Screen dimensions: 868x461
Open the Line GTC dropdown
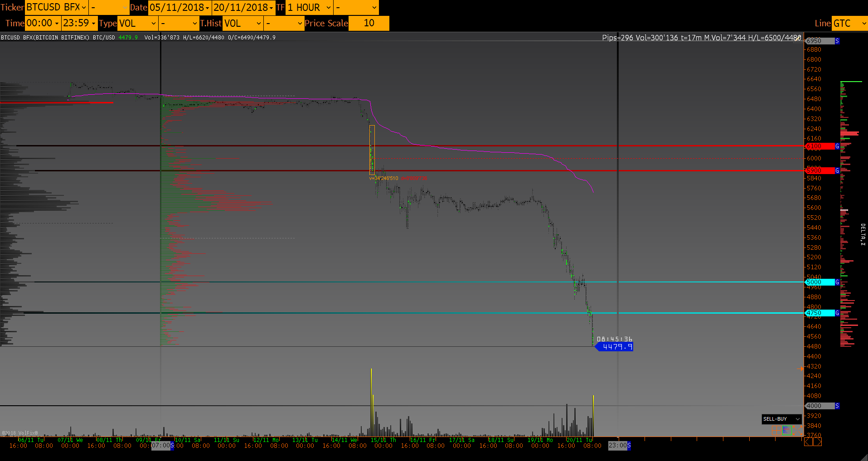tap(850, 23)
